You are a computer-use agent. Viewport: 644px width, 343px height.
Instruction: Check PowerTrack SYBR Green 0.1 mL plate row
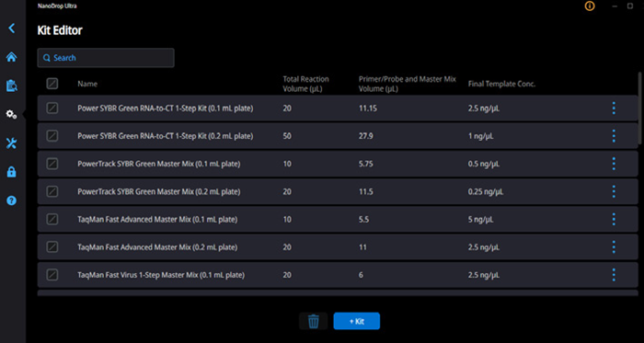(x=52, y=164)
